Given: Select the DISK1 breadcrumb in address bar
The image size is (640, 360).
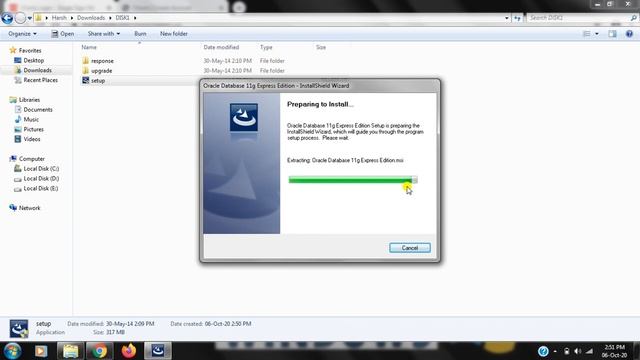Looking at the screenshot, I should pos(122,18).
